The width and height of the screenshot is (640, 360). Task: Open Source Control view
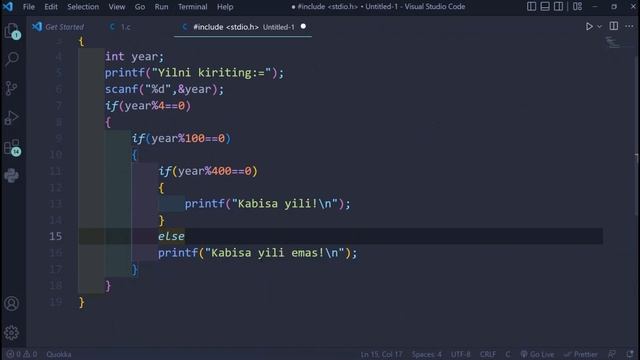tap(12, 88)
